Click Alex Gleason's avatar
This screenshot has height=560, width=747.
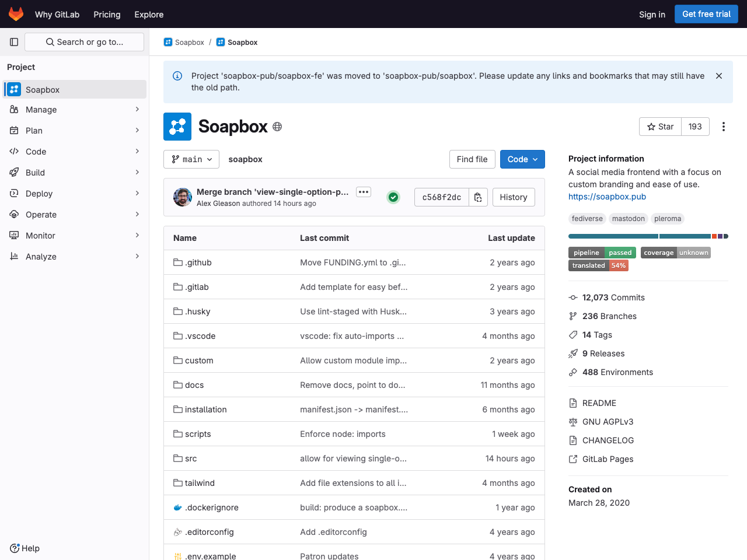183,197
